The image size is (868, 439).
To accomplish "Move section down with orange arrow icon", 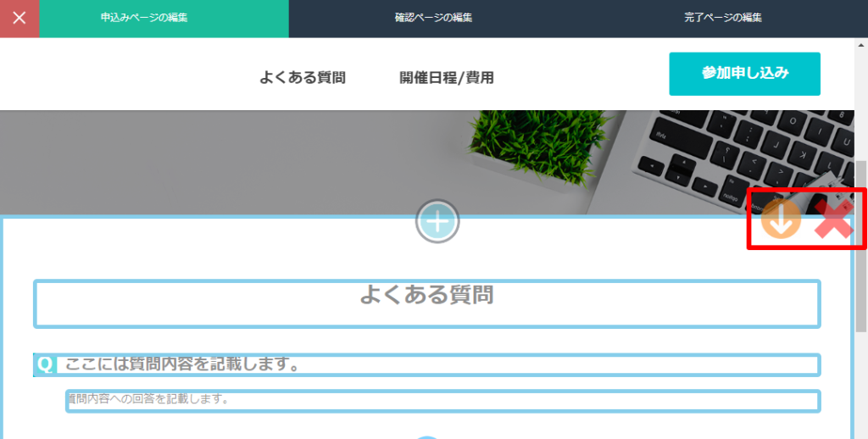I will [781, 219].
